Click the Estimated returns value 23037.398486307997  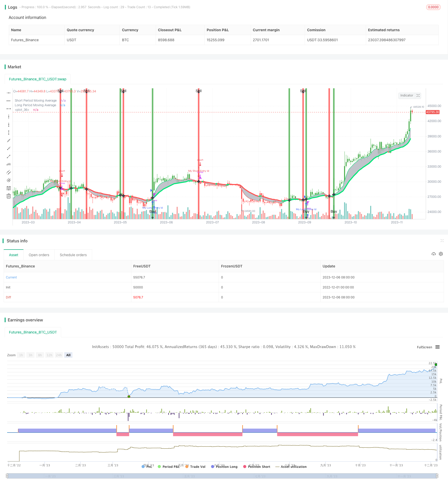[387, 40]
